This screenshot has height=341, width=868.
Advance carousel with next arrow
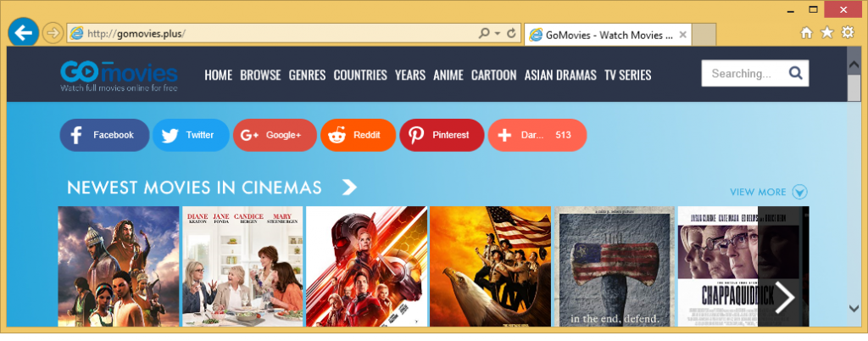[x=784, y=298]
